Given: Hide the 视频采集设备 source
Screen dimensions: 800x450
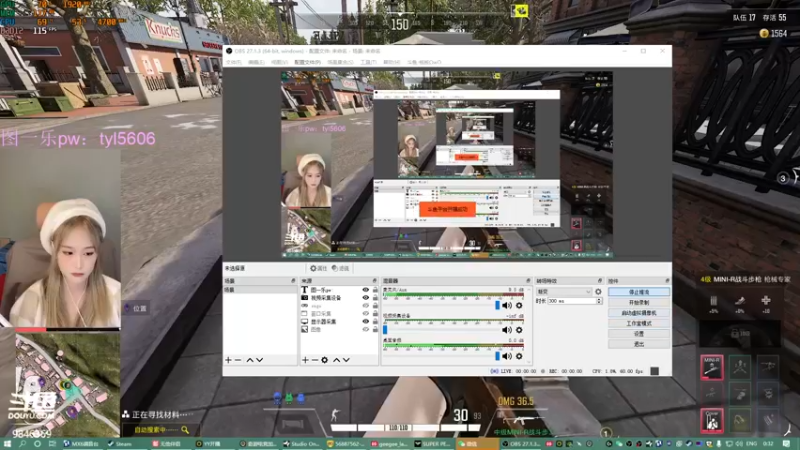Looking at the screenshot, I should click(x=365, y=297).
